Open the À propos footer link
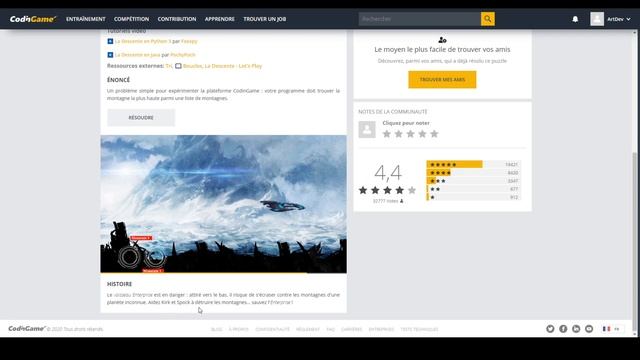Screen dimensions: 640x360 (x=238, y=329)
